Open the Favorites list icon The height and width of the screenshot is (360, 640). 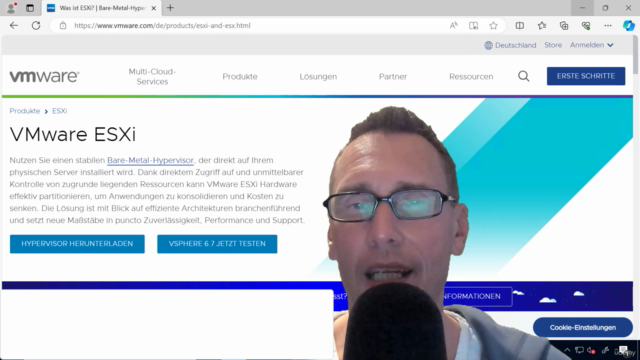[x=542, y=25]
